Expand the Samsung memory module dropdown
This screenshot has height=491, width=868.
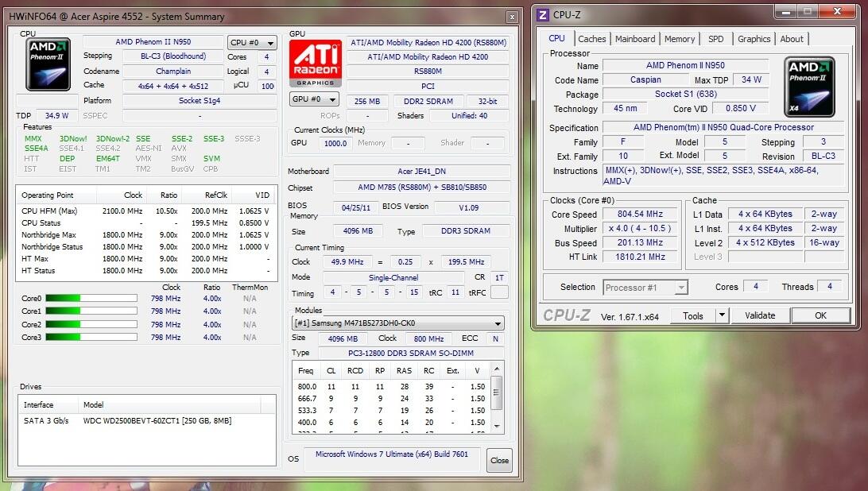tap(498, 323)
